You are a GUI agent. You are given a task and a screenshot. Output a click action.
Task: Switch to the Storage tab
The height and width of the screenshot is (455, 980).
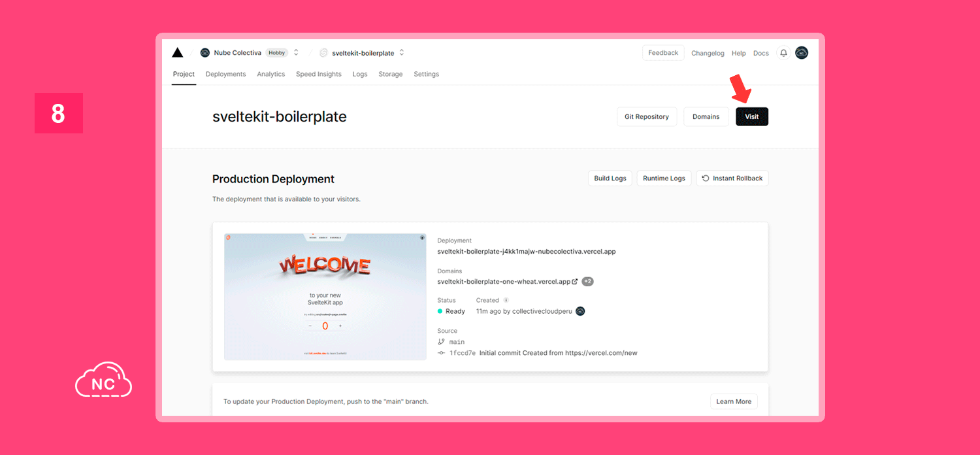click(x=391, y=75)
